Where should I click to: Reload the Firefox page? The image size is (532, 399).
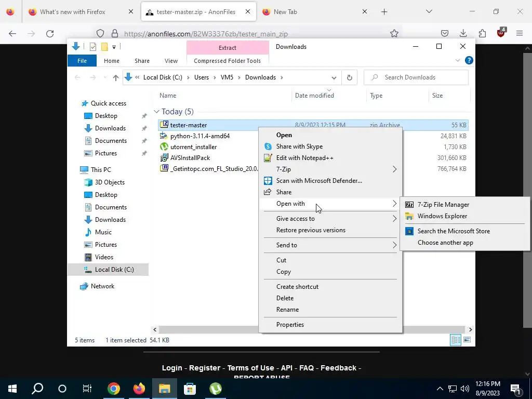(x=50, y=33)
